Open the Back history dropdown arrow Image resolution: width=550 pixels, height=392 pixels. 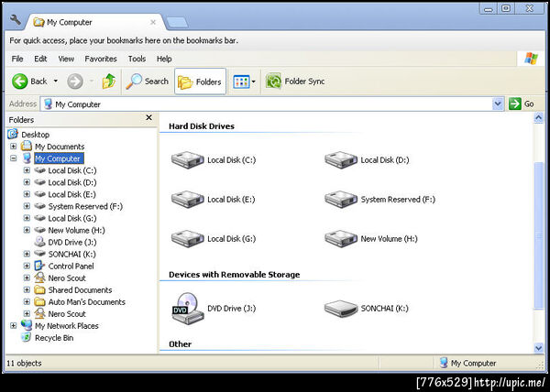pyautogui.click(x=55, y=82)
